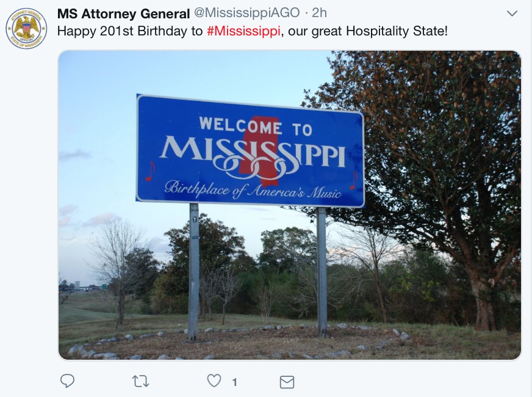Click the Birthplace of America's Music tagline
532x397 pixels.
253,189
